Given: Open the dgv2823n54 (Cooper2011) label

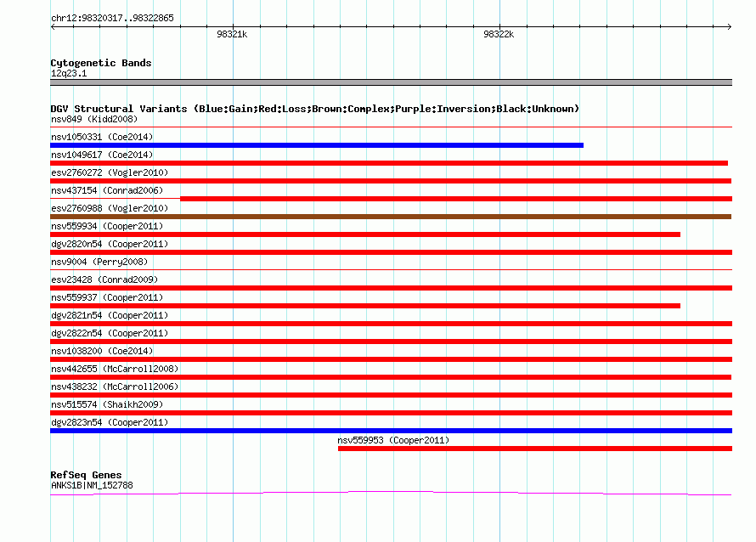Looking at the screenshot, I should point(110,422).
